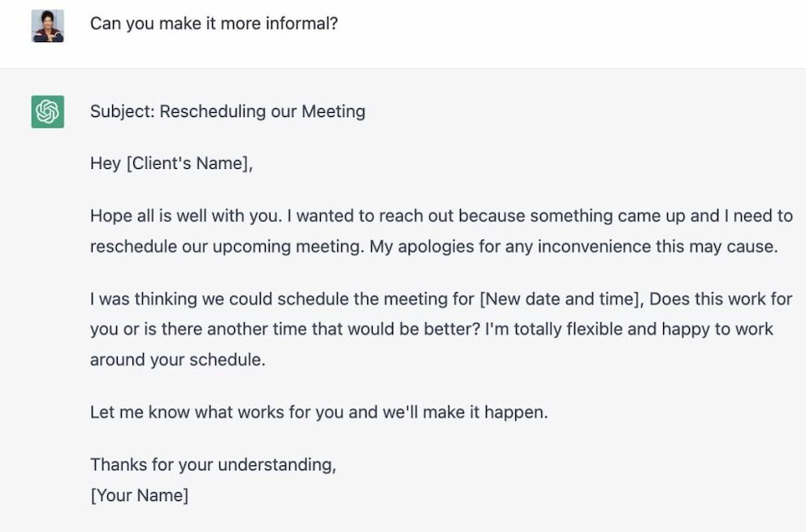Click the prompt "Can you make it more informal?"
This screenshot has height=532, width=806.
[x=214, y=24]
